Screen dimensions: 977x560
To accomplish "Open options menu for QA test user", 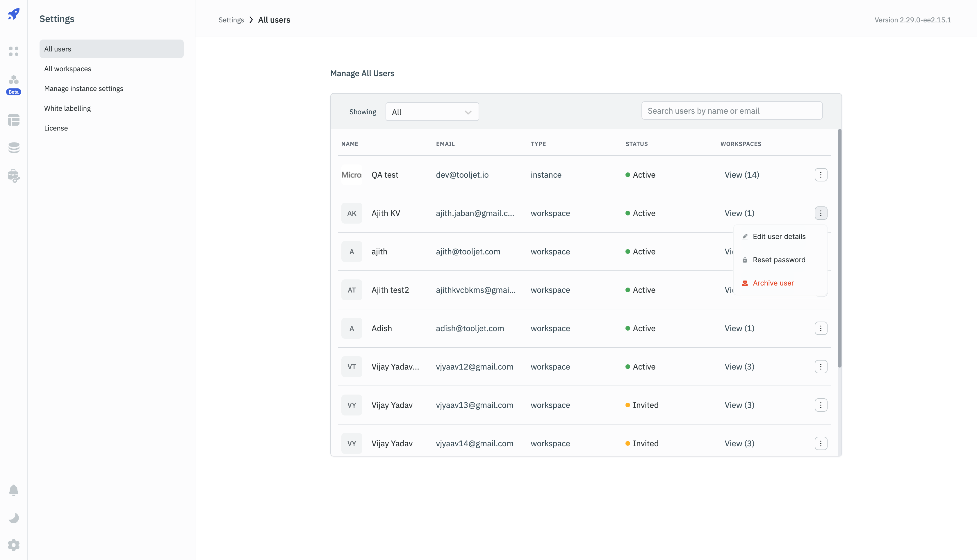I will (x=821, y=175).
